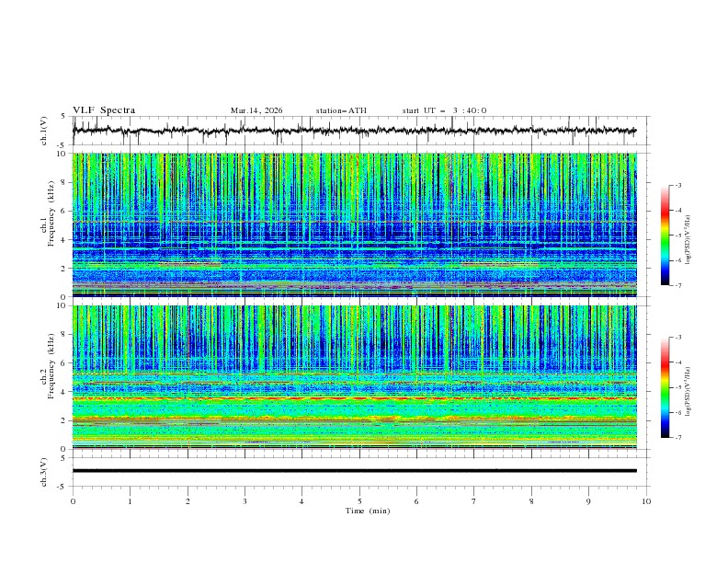
Task: Click the "station=ATH" header label
Action: (341, 110)
